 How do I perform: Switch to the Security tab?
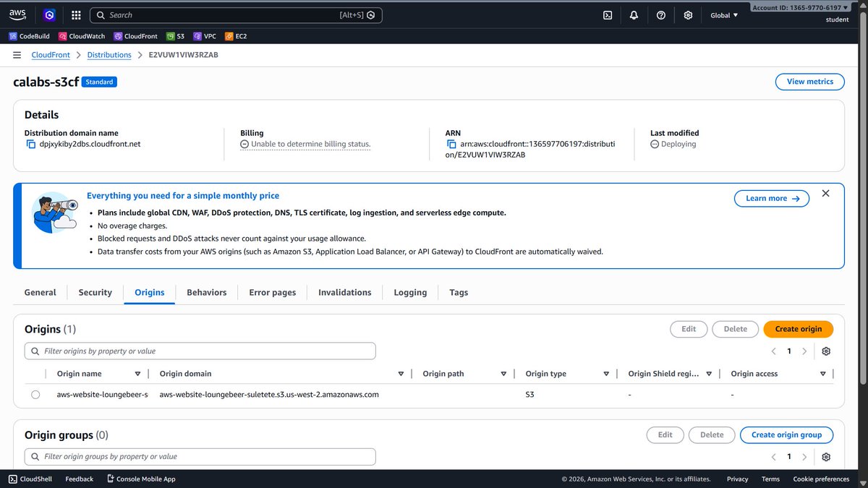(95, 292)
